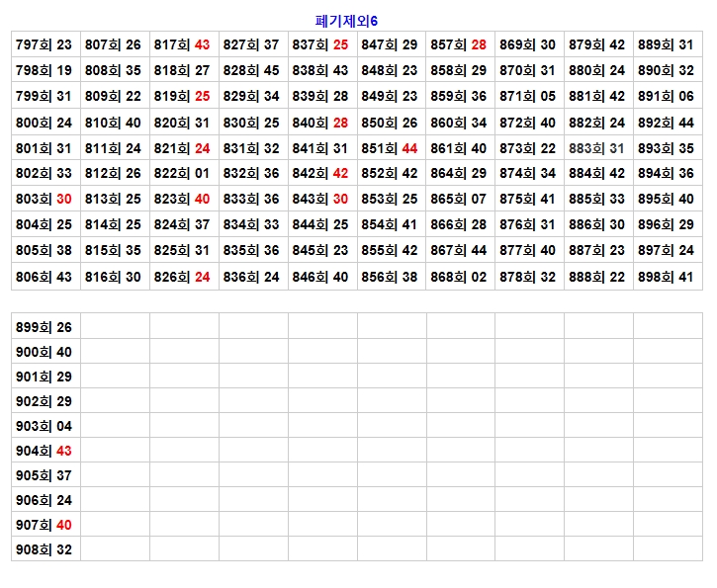Select the cell 846회 40
The height and width of the screenshot is (588, 717).
click(322, 278)
